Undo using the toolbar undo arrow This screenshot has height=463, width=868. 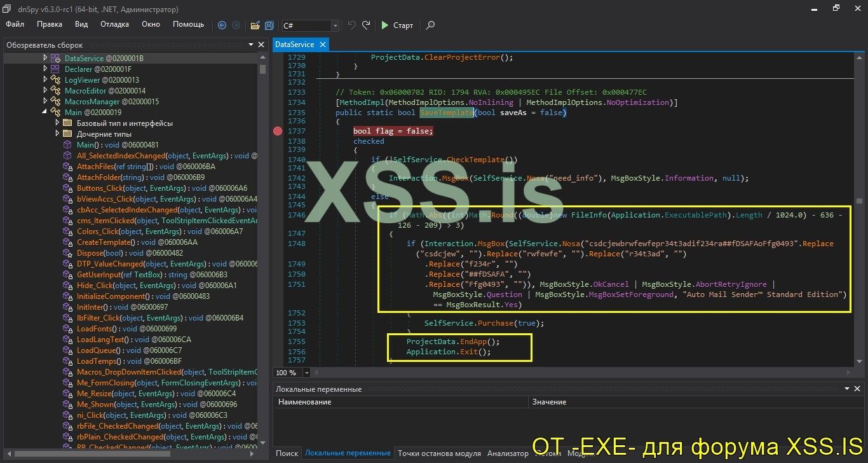[351, 25]
